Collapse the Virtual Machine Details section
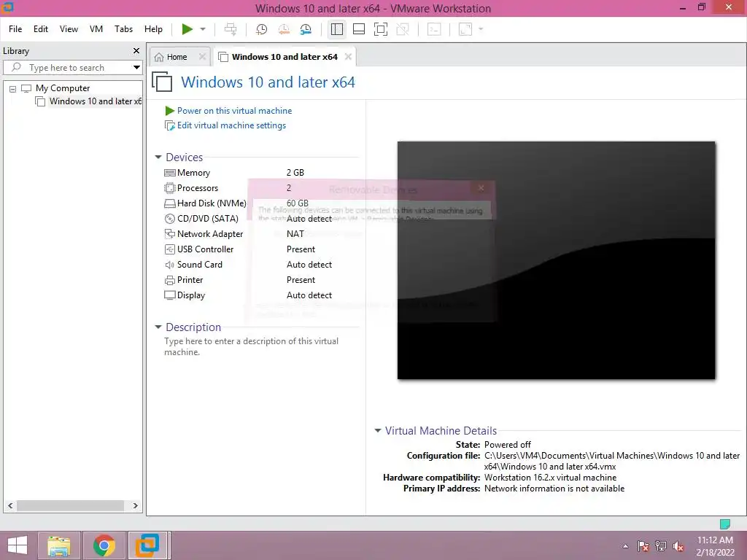 [378, 430]
